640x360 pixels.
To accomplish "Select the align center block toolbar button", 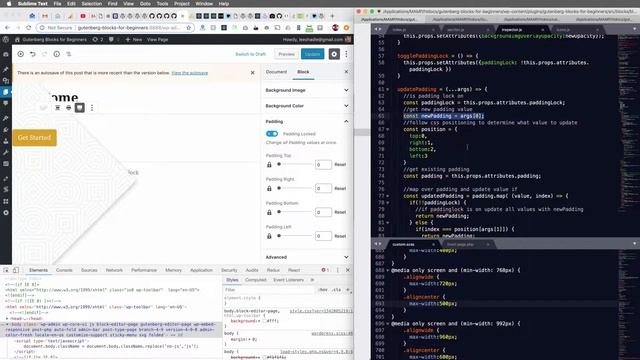I will pyautogui.click(x=58, y=108).
